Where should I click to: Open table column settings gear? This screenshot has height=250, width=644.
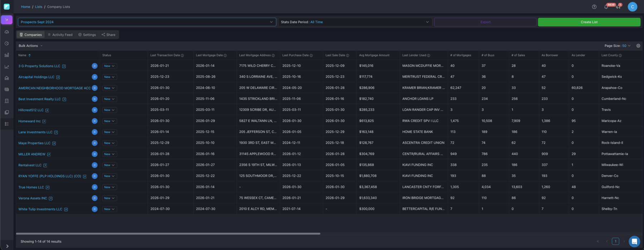[x=638, y=46]
